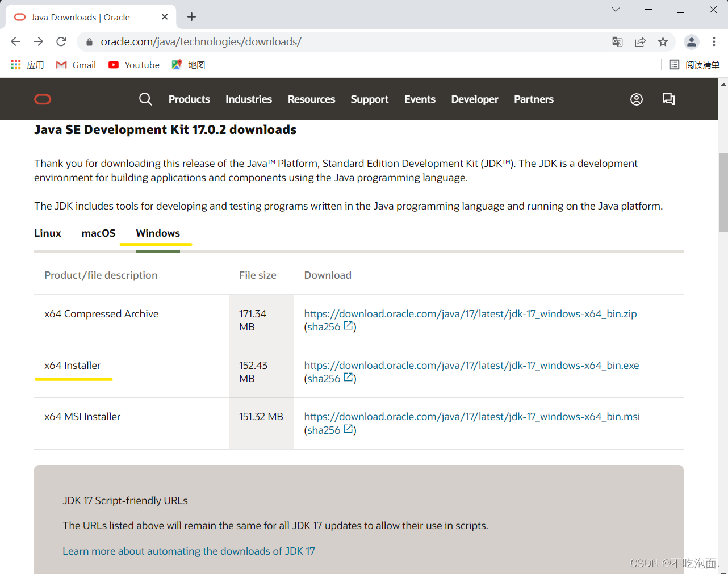This screenshot has width=728, height=574.
Task: Open sha256 link for the exe installer
Action: click(324, 379)
